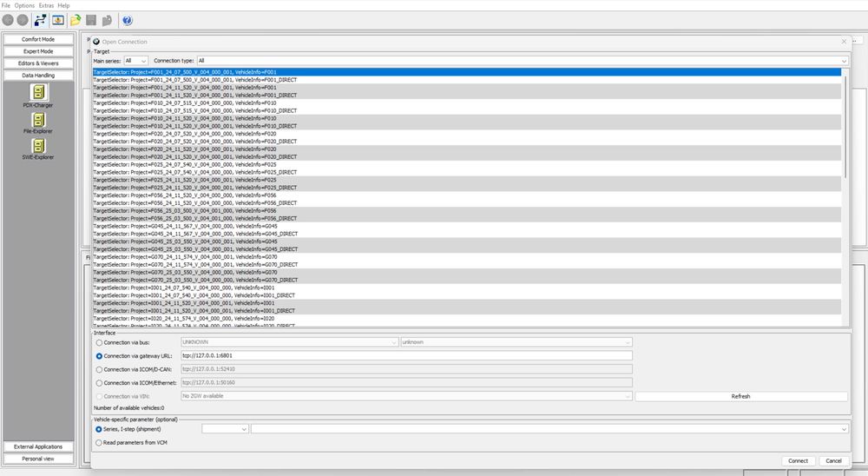Screen dimensions: 868x476
Task: Open the Help menu
Action: pyautogui.click(x=63, y=5)
